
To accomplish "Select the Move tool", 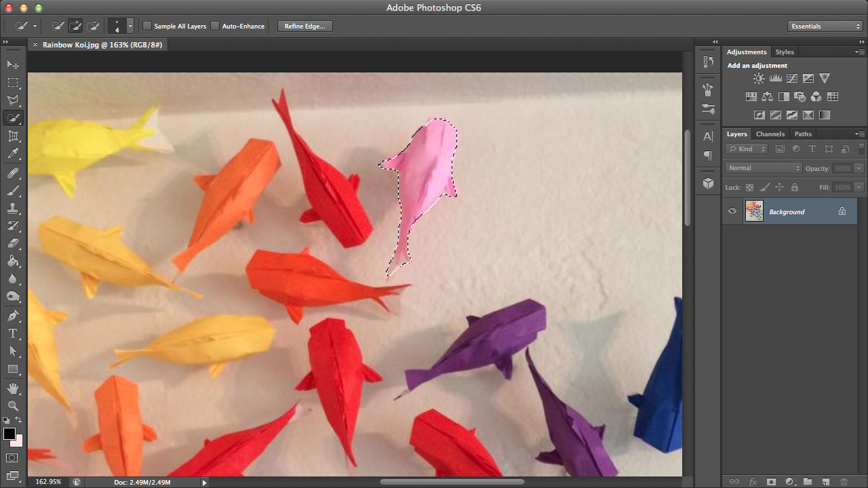I will tap(12, 64).
